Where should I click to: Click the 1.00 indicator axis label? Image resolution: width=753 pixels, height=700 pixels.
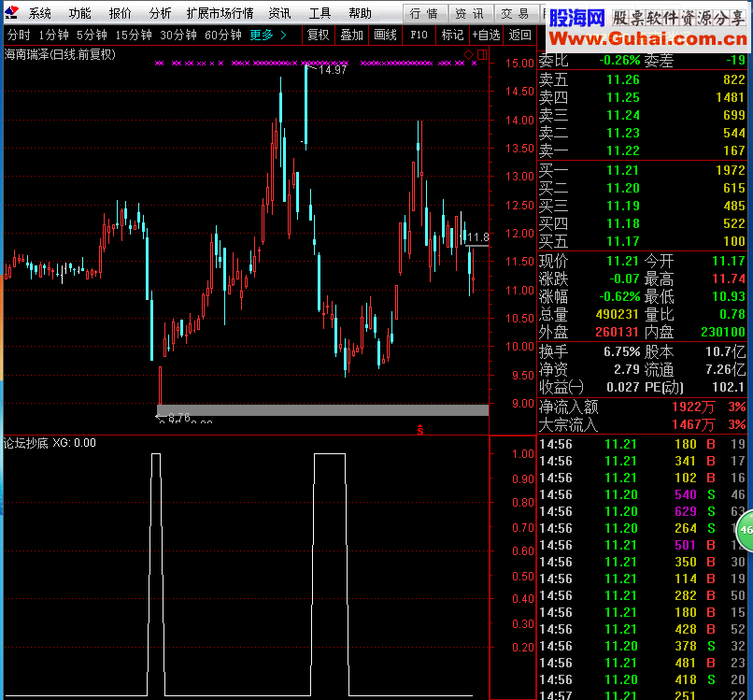click(x=522, y=454)
